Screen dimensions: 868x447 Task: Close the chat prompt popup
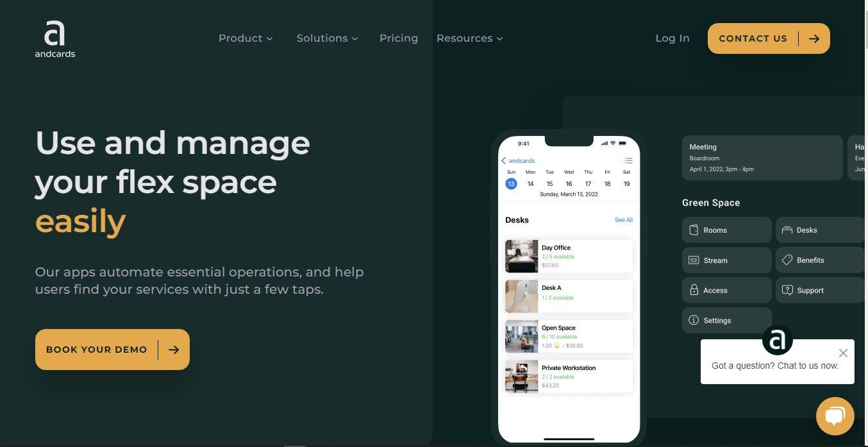tap(843, 353)
